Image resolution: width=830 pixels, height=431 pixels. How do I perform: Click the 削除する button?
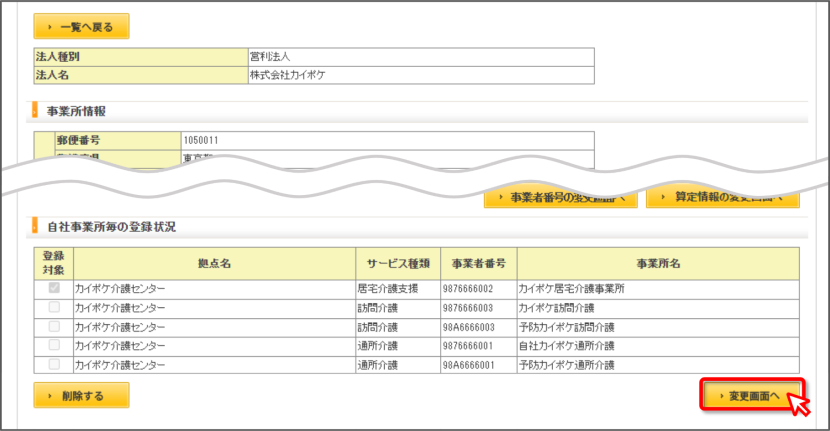pos(82,396)
